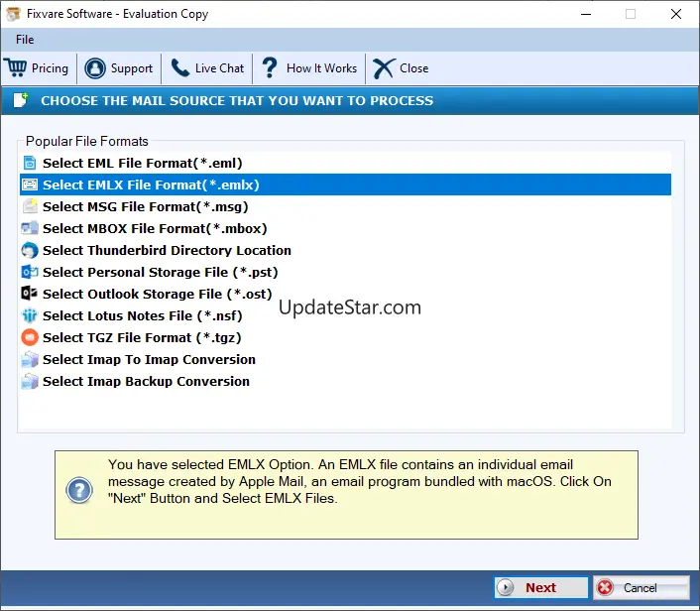Click the X icon for Close in the toolbar
The height and width of the screenshot is (611, 700).
click(x=384, y=68)
